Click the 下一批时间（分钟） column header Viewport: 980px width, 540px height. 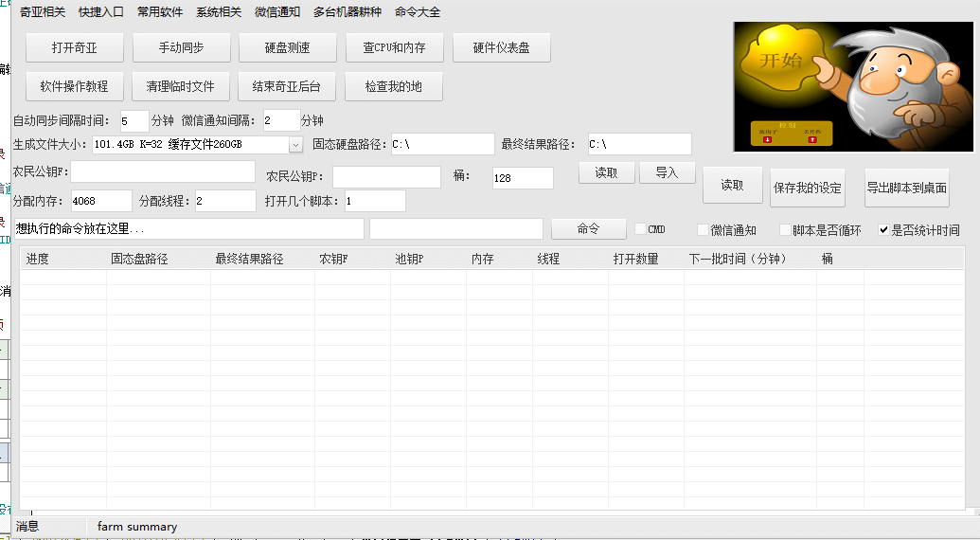750,259
